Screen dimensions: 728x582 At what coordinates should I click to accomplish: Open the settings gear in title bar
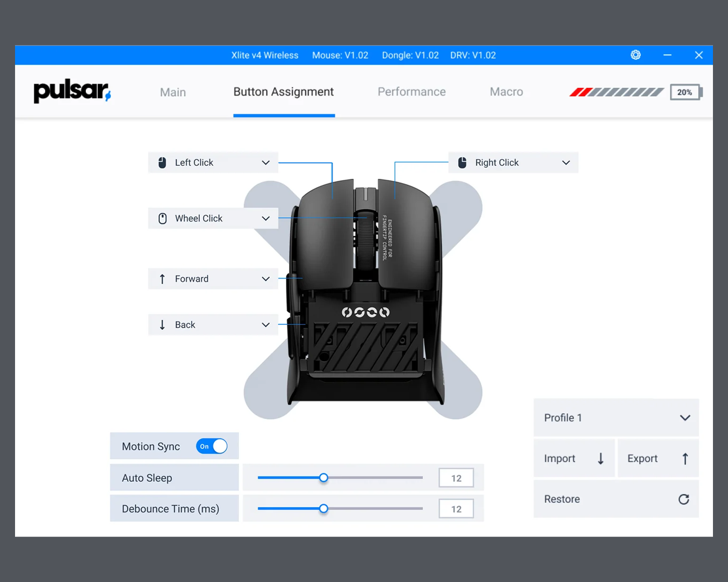(x=635, y=55)
